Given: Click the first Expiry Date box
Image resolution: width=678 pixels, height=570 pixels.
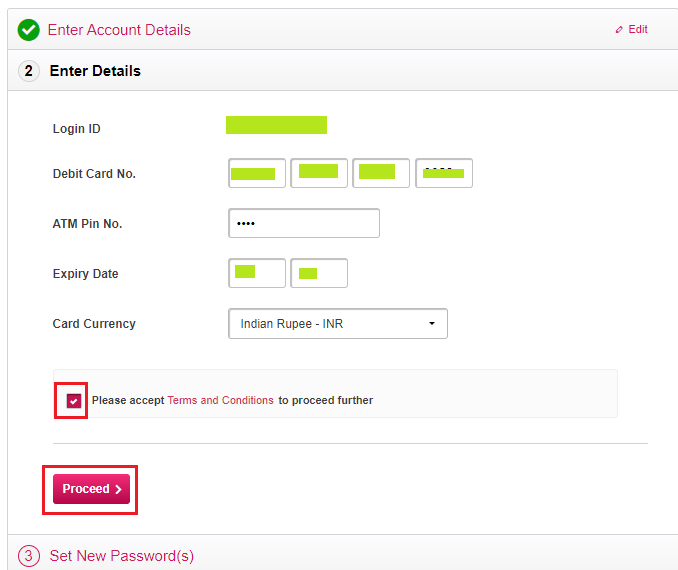Looking at the screenshot, I should click(x=257, y=273).
